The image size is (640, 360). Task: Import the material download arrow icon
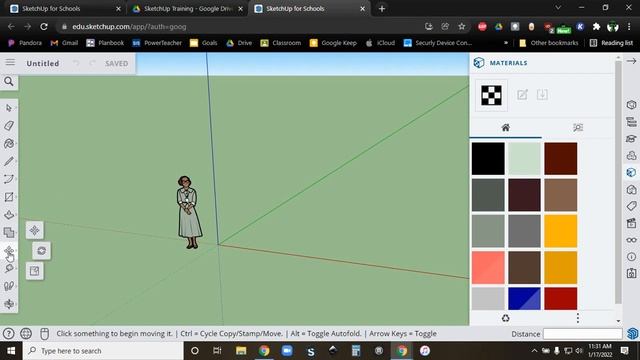coord(542,95)
